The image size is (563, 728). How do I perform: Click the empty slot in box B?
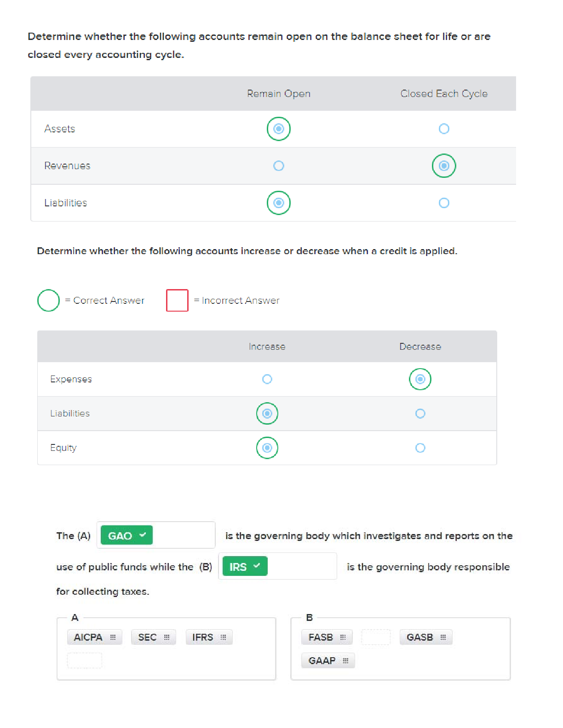376,637
